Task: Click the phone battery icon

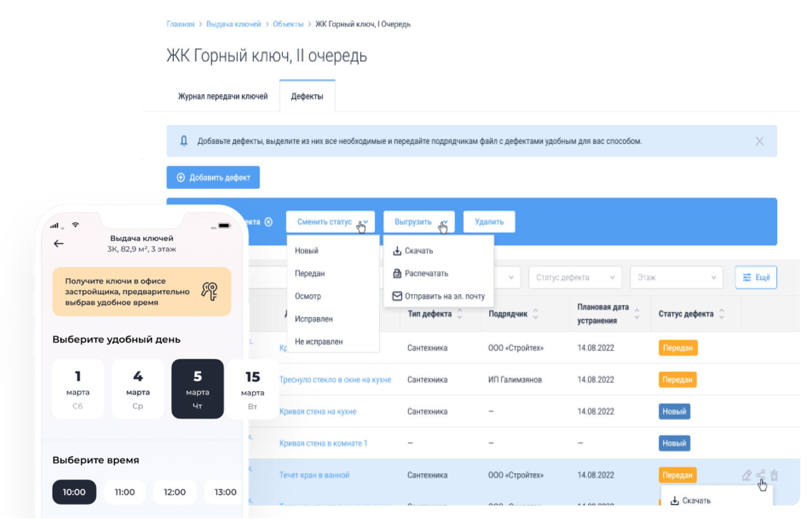Action: (224, 225)
